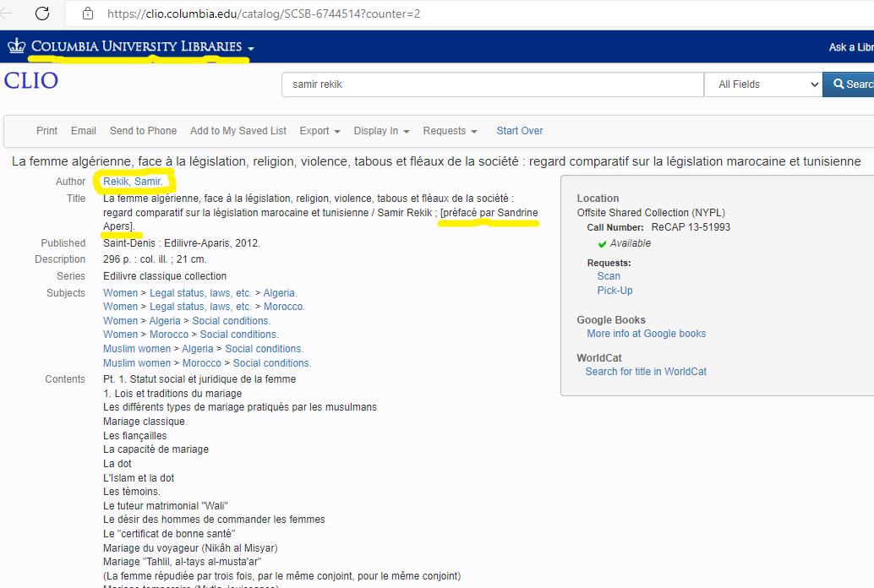Screen dimensions: 874x588
Task: Choose Add to My Saved List
Action: pyautogui.click(x=238, y=130)
